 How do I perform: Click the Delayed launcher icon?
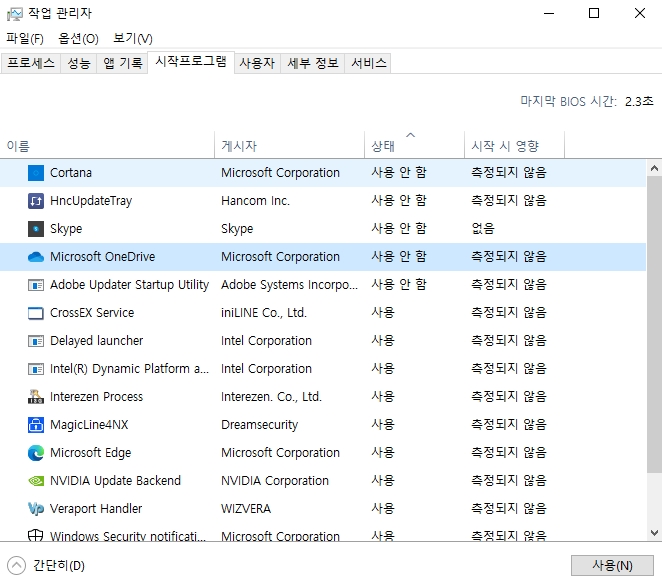(36, 341)
